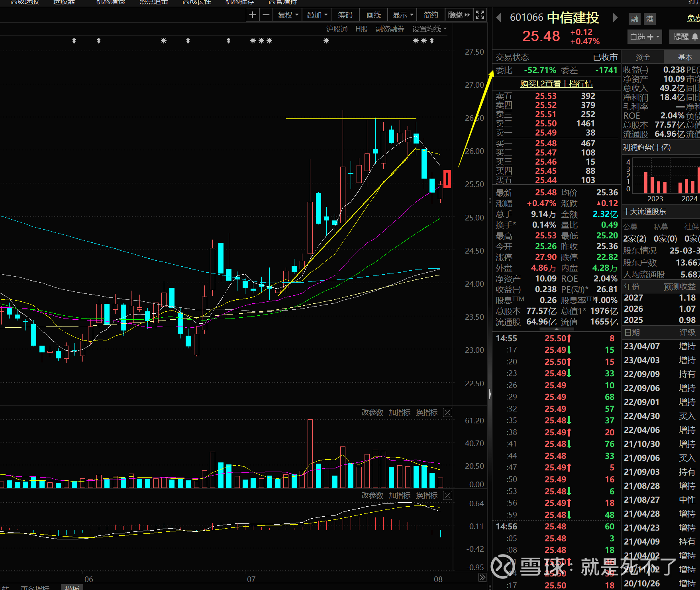Click 加指标 on MACD panel

pos(399,496)
